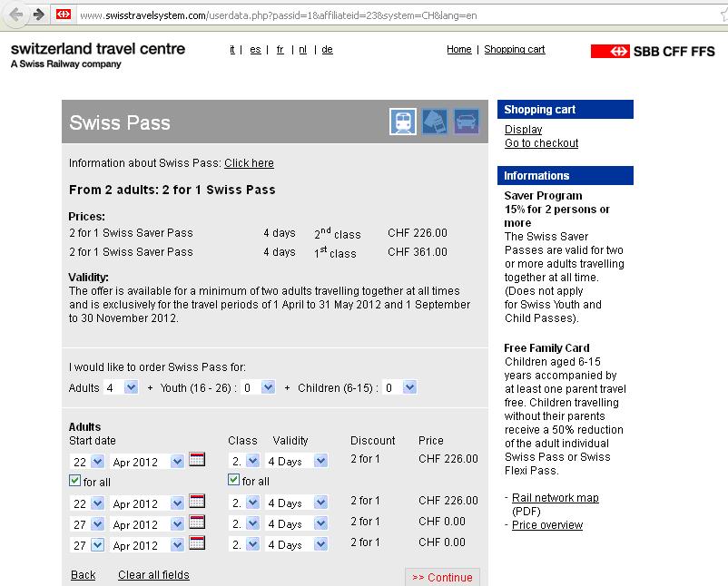Open the class dropdown in bottom adult row
This screenshot has height=586, width=728.
coord(244,544)
